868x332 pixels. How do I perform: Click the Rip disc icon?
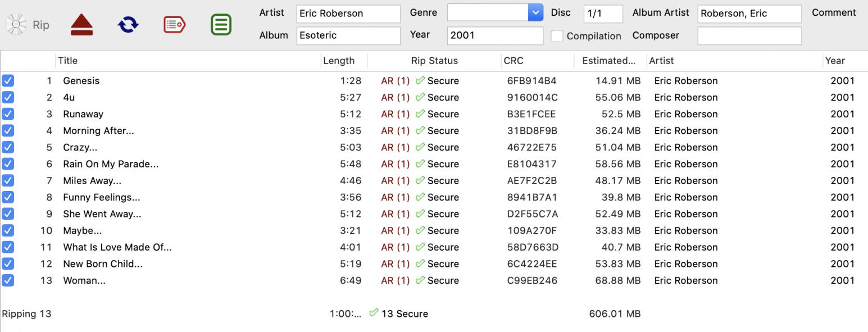tap(17, 25)
